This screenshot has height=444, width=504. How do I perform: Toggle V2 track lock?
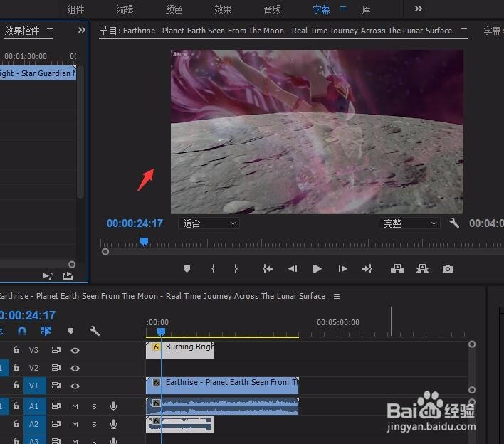point(16,367)
